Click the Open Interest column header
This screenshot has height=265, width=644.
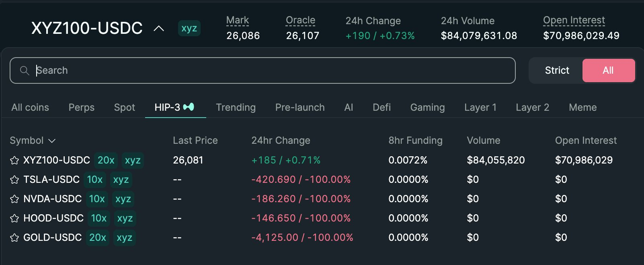pos(586,141)
